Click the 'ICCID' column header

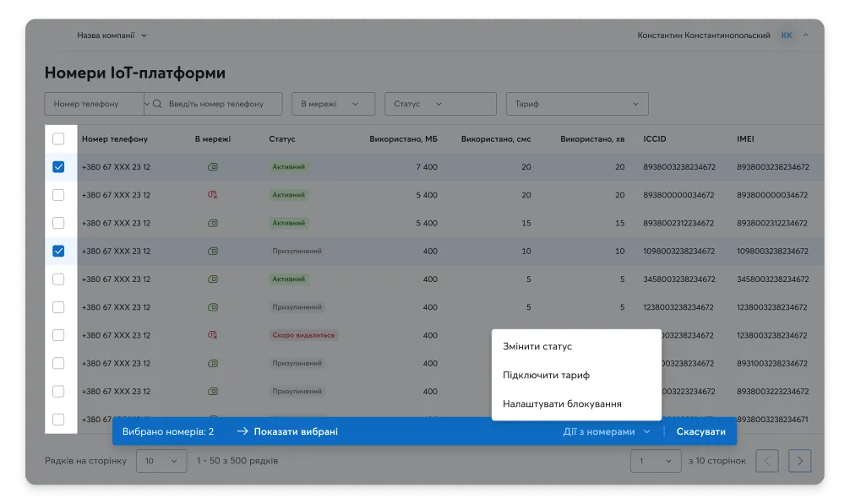coord(655,139)
